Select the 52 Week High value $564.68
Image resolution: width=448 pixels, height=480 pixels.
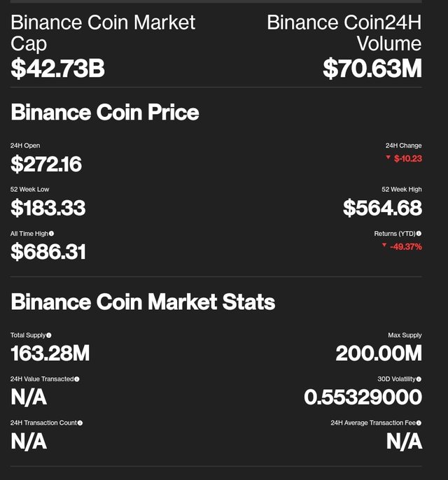382,208
